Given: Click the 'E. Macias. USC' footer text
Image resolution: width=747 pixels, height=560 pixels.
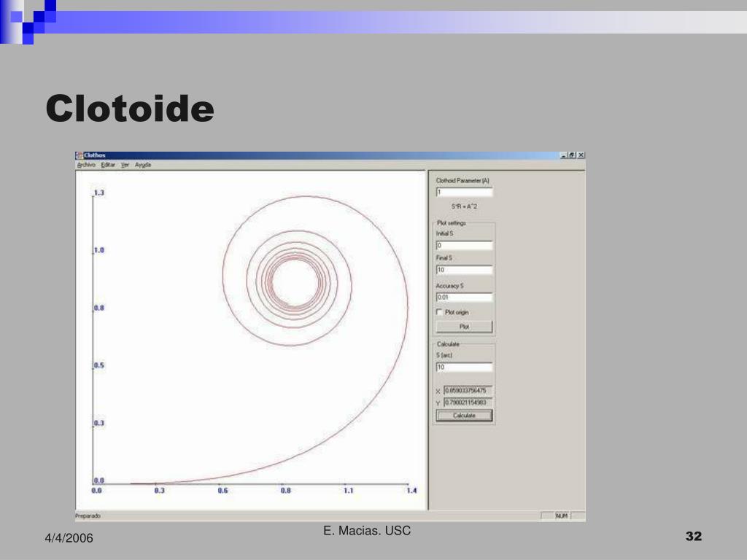Looking at the screenshot, I should point(367,531).
